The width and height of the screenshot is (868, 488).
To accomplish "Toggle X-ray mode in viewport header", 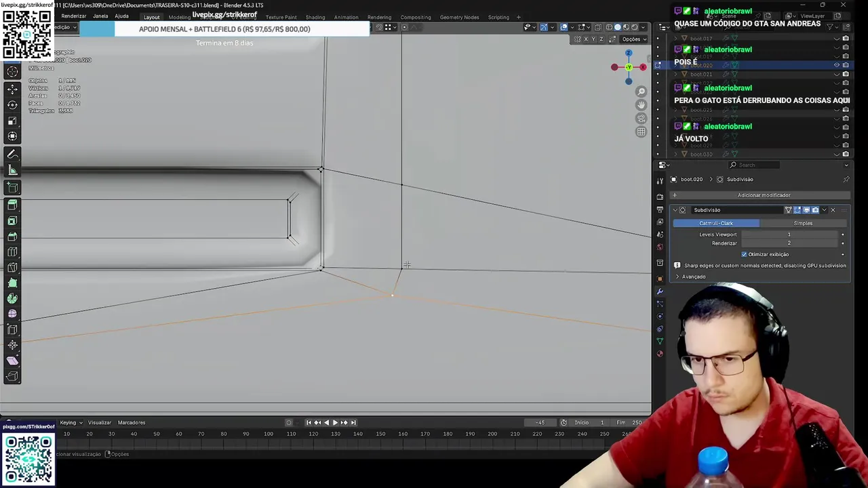I will point(597,27).
